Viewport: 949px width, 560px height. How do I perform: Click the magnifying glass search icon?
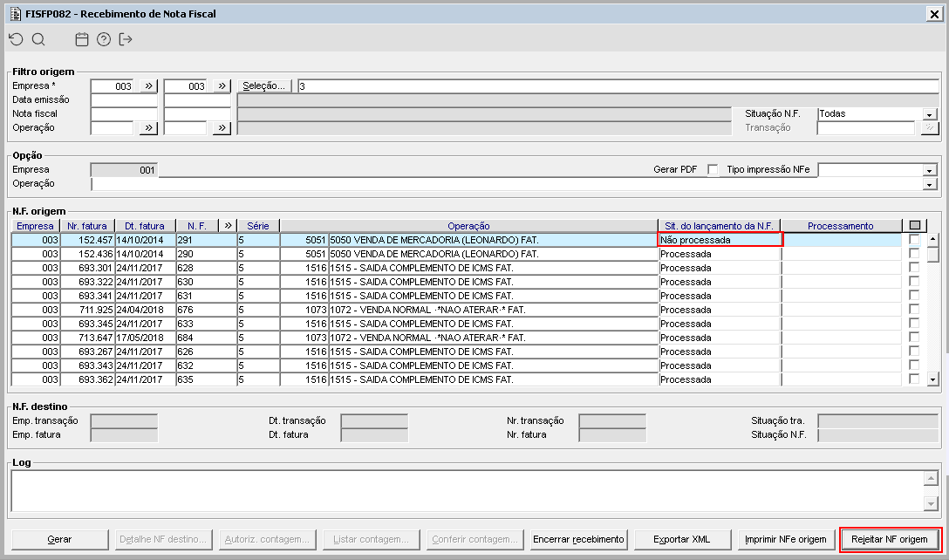tap(38, 39)
